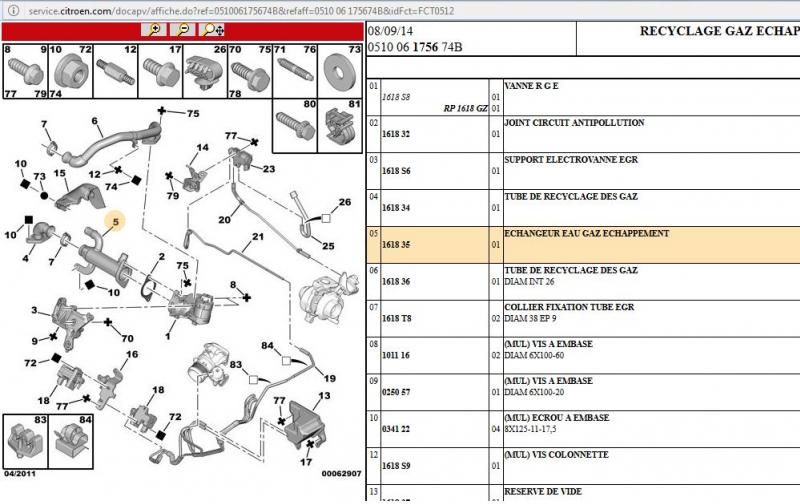Click callout number 19 in diagram

[x=330, y=379]
